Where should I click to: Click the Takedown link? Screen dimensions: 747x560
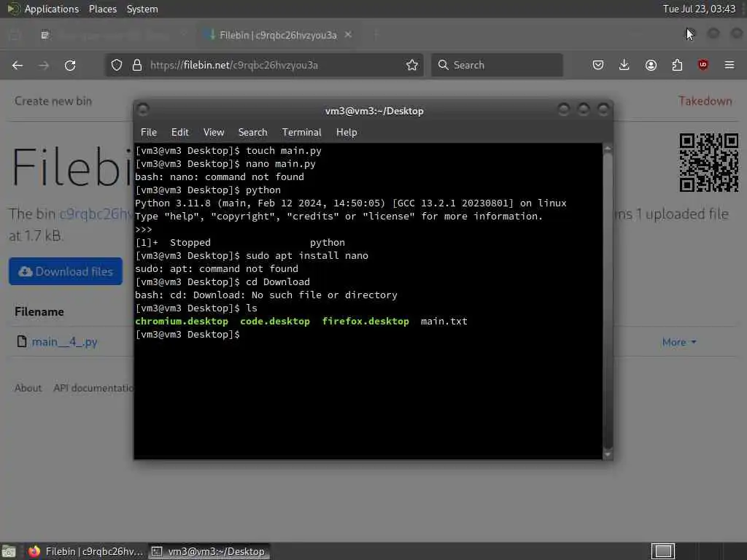[705, 101]
